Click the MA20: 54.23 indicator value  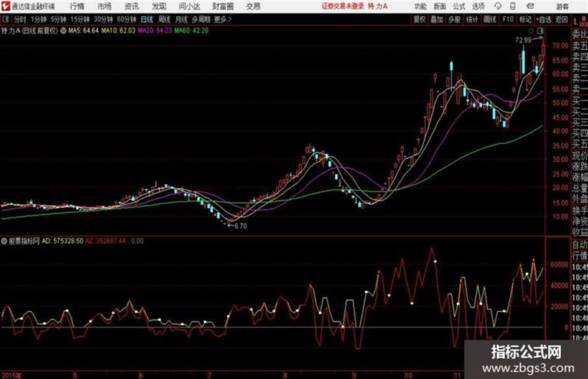coord(154,30)
